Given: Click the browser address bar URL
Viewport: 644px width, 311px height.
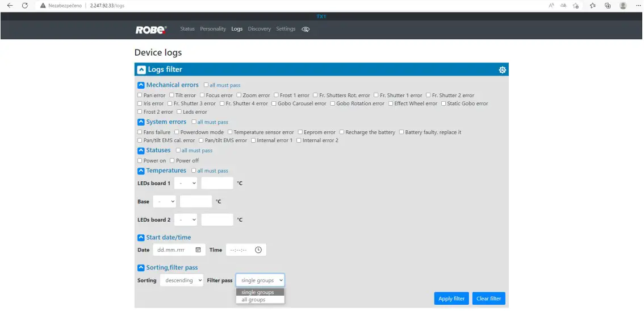Looking at the screenshot, I should click(107, 6).
